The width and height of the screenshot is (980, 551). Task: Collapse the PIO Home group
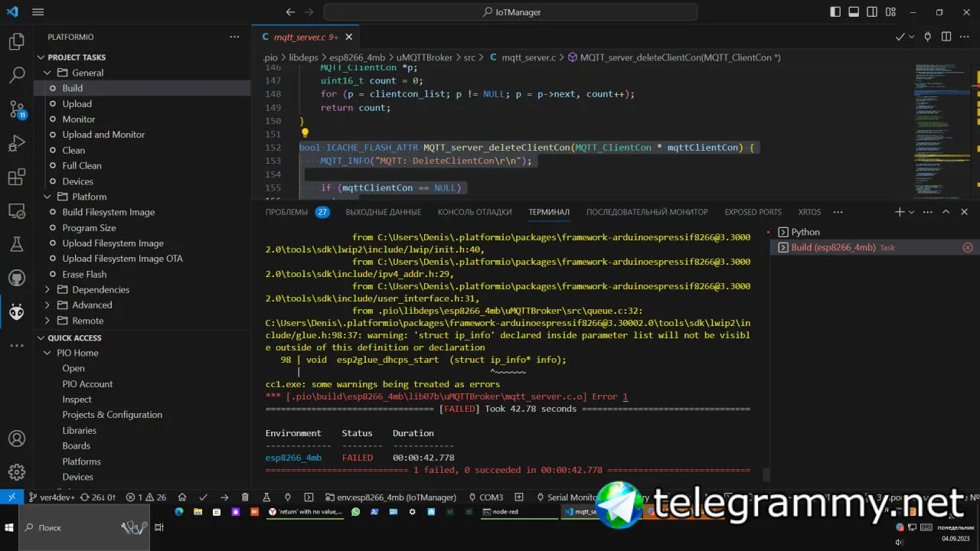(47, 353)
